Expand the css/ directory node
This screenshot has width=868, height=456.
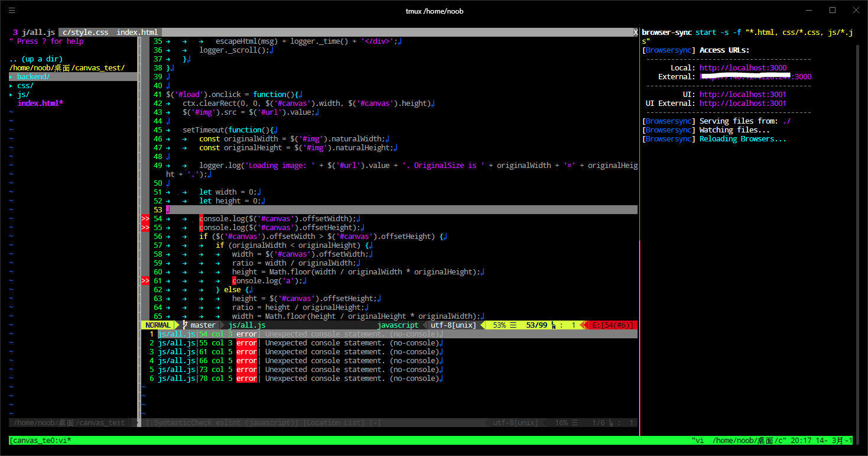coord(25,86)
